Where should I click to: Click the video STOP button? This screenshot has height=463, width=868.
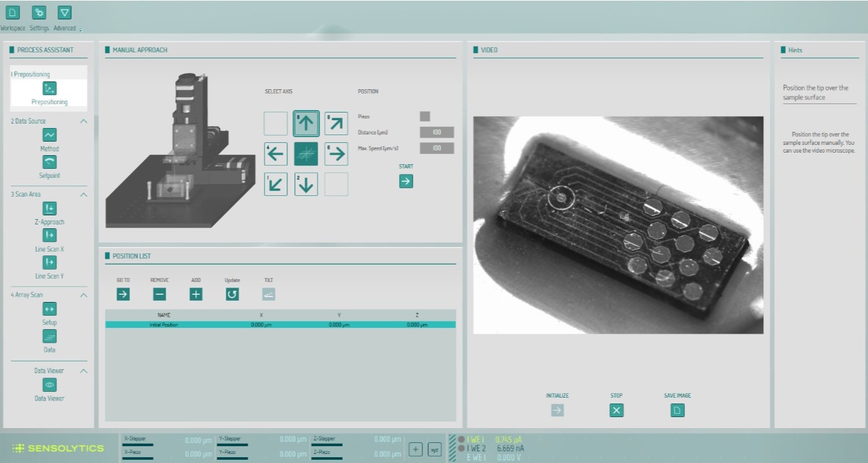coord(616,410)
